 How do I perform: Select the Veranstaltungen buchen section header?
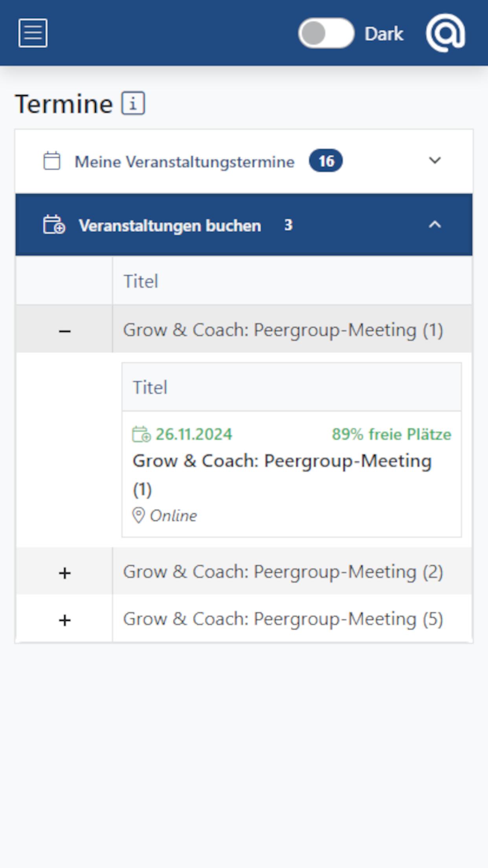pos(170,226)
